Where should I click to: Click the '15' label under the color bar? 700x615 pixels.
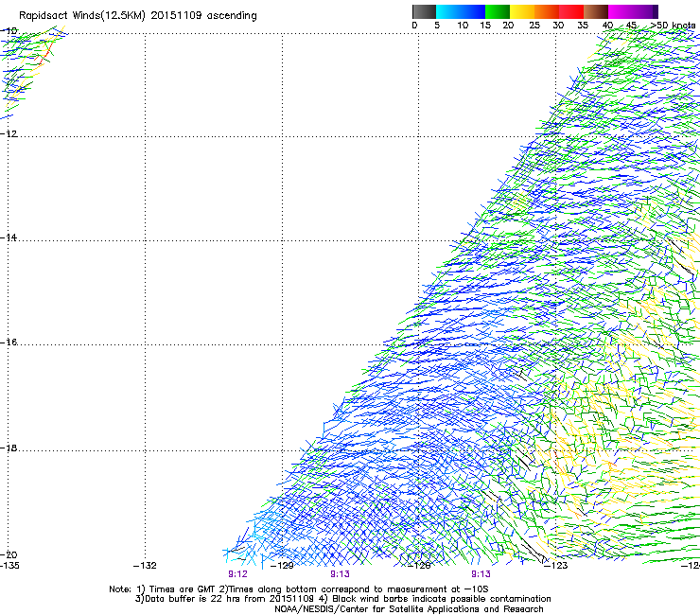coord(485,26)
